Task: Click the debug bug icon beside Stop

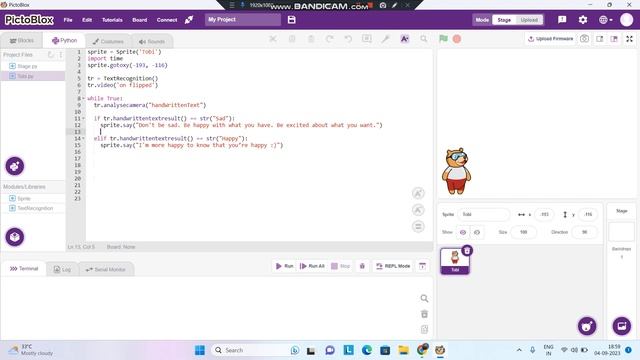Action: [x=362, y=266]
